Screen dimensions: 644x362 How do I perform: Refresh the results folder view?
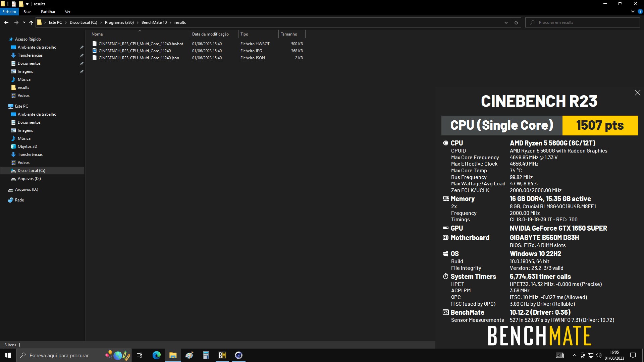(x=516, y=22)
